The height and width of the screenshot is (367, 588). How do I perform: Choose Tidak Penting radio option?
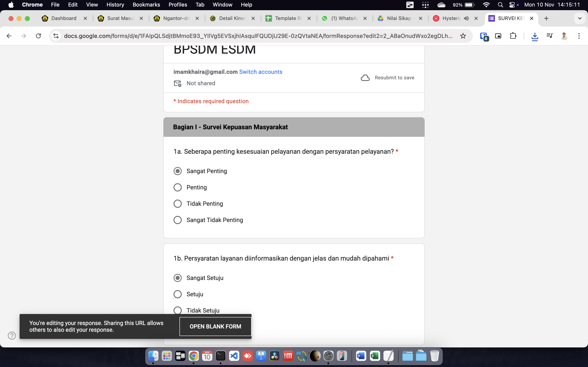tap(178, 204)
